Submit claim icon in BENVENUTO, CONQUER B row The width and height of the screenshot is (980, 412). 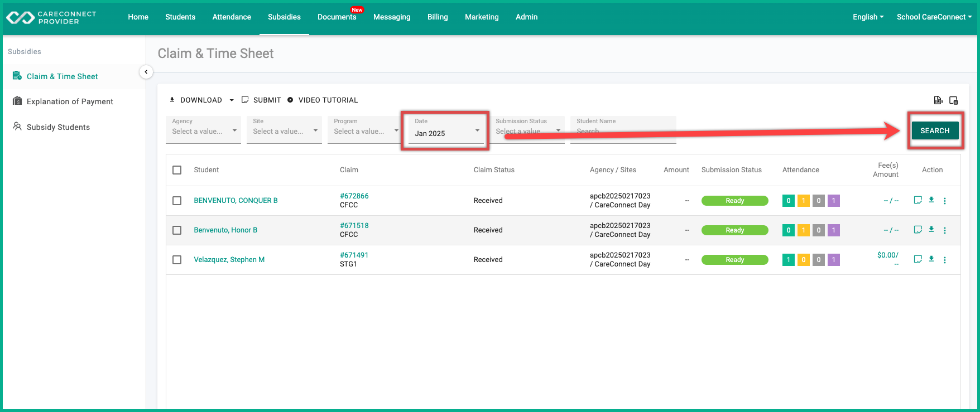pos(917,200)
